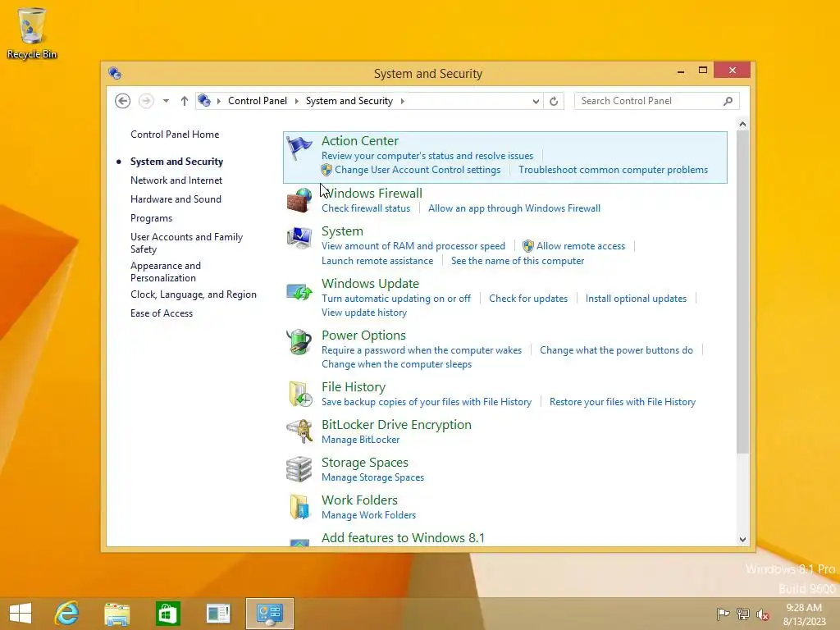The width and height of the screenshot is (840, 630).
Task: Click Allow remote access link
Action: click(x=581, y=246)
